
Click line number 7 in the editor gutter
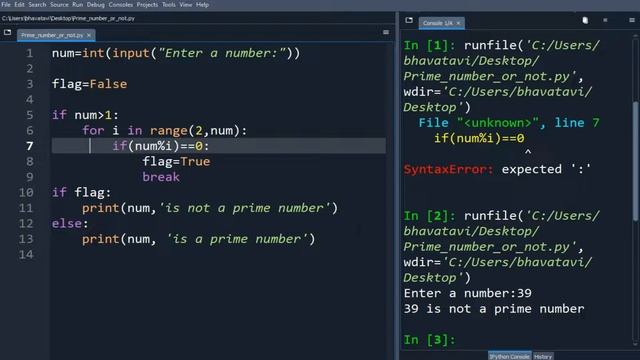coord(29,146)
